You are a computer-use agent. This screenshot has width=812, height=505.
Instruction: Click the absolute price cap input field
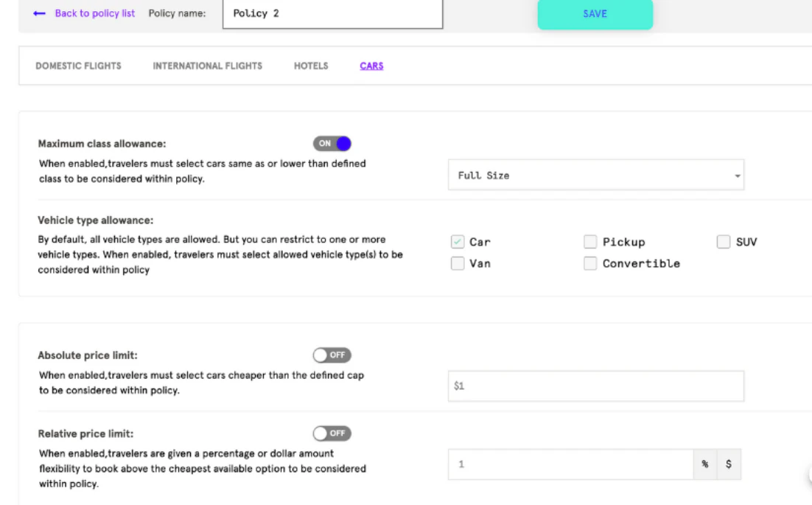pyautogui.click(x=595, y=386)
